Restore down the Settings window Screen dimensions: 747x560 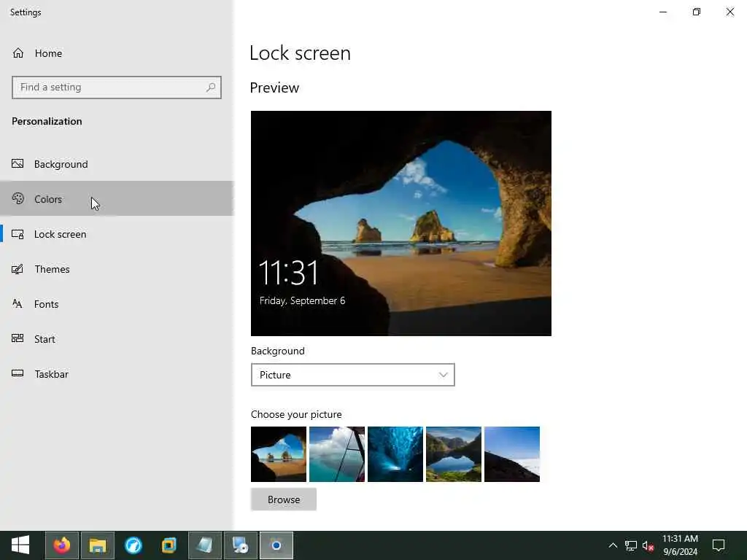tap(697, 12)
